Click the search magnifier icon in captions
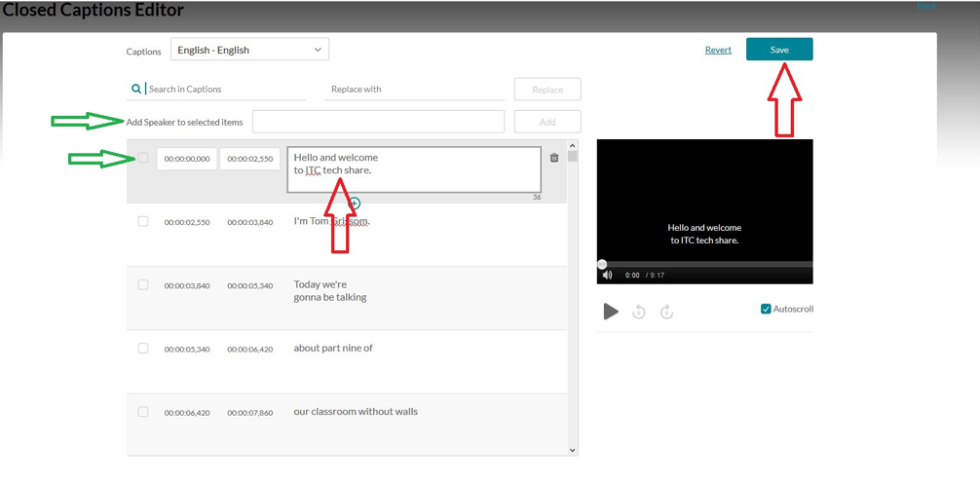The image size is (980, 482). (x=136, y=89)
